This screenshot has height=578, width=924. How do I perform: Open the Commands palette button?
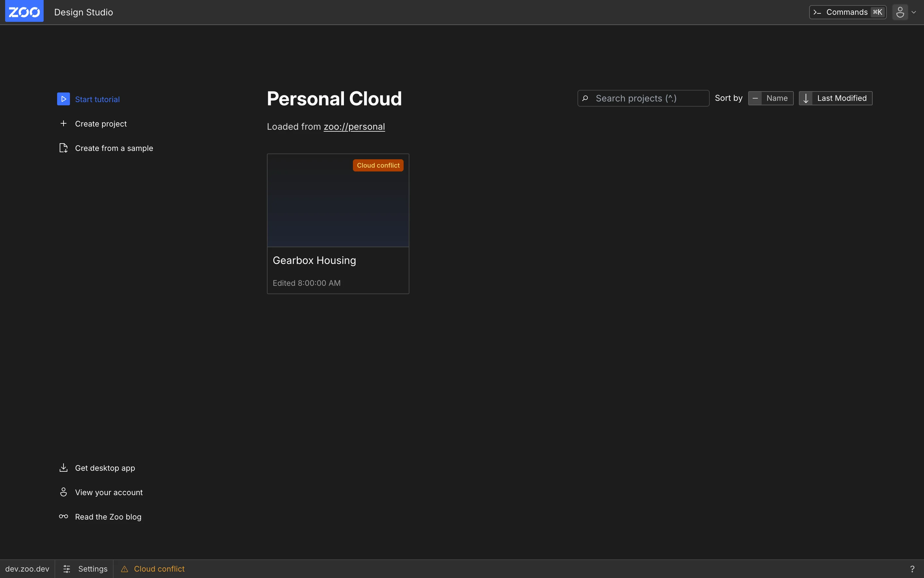pos(848,12)
